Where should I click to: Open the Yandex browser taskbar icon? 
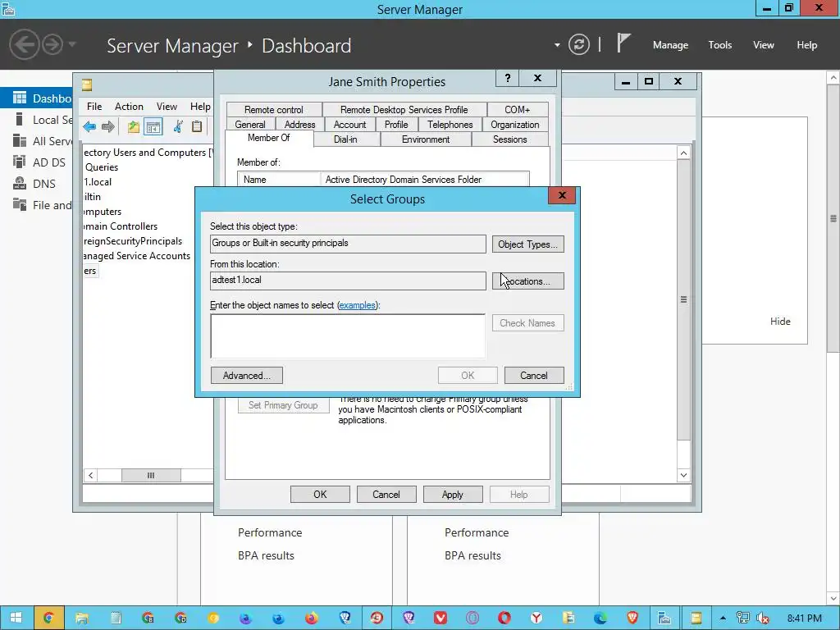coord(536,618)
